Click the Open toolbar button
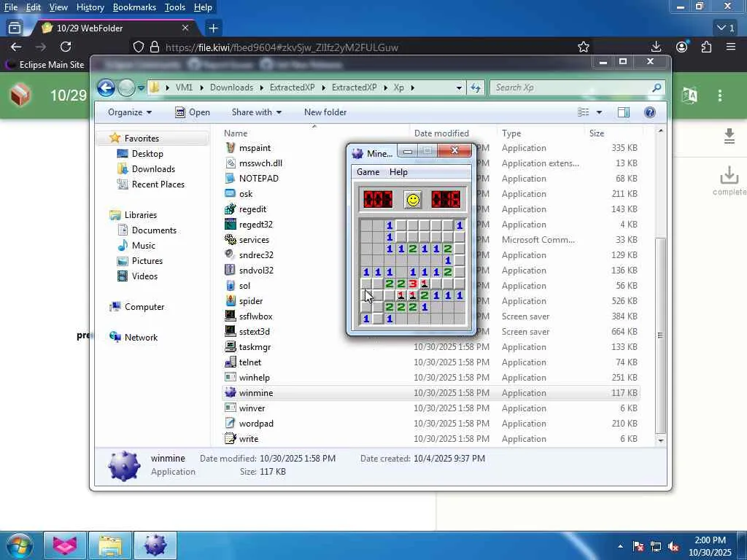Screen dimensions: 747x560 (193, 112)
